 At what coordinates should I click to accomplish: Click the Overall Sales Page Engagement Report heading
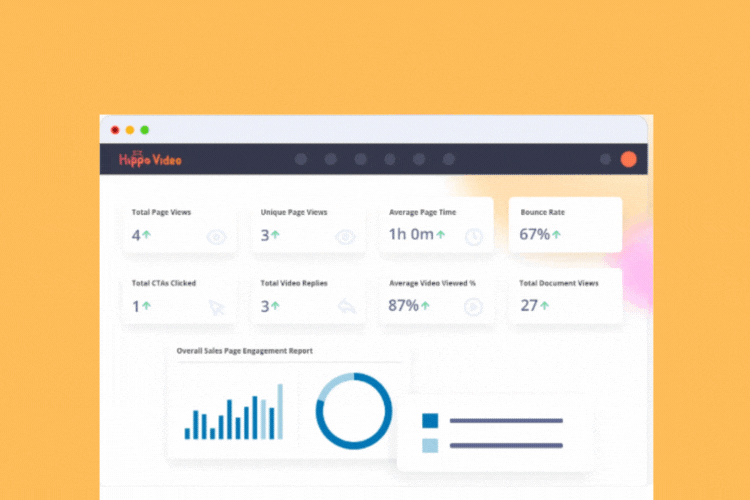(244, 351)
